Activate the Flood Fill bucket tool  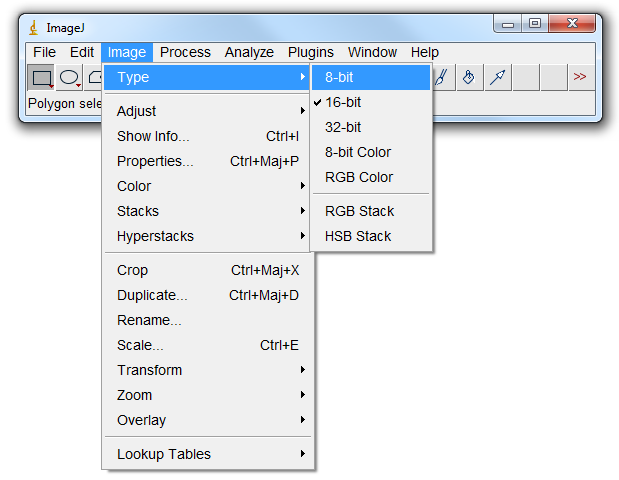click(468, 77)
